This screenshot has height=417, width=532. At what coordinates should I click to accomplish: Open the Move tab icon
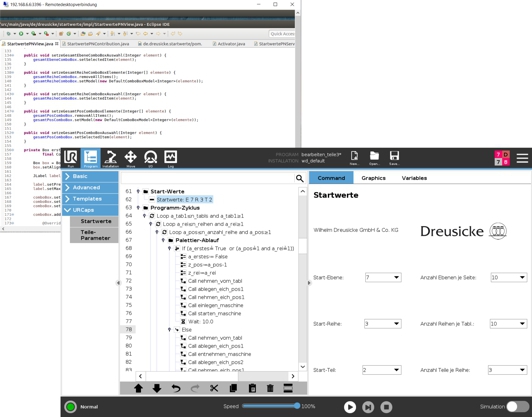pos(131,158)
